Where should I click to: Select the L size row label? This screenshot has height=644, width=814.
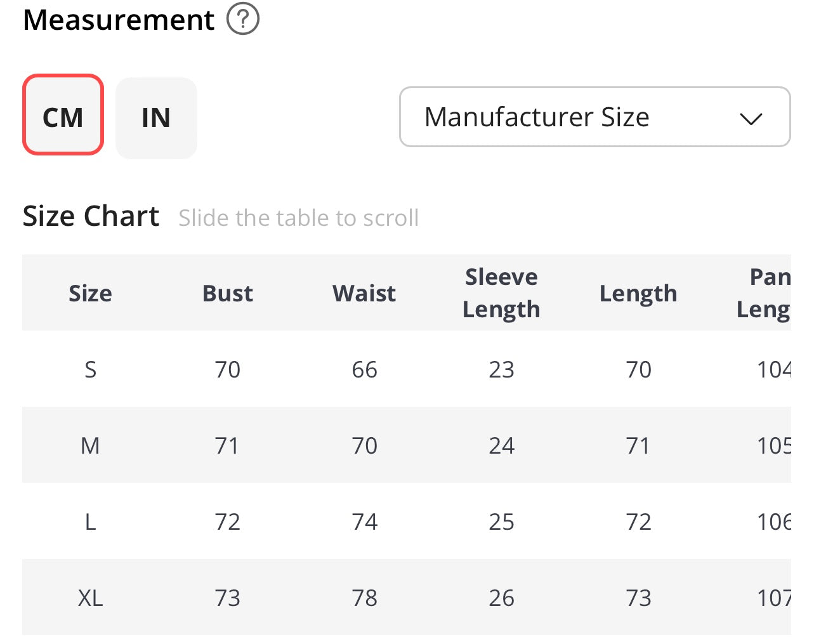[90, 522]
